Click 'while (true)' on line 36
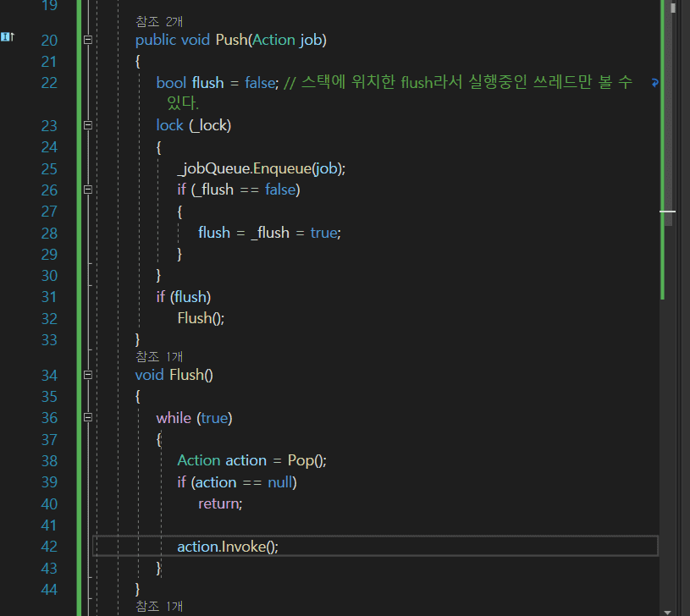Viewport: 690px width, 616px height. pos(194,418)
